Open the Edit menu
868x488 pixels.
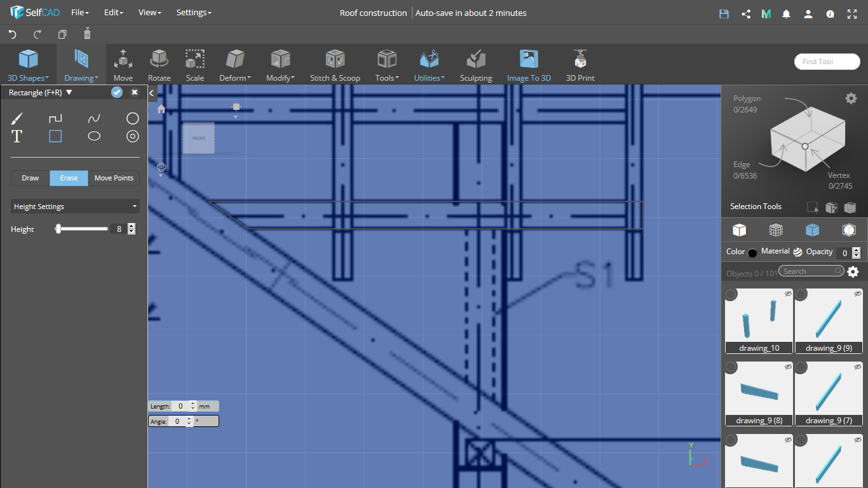click(x=113, y=13)
